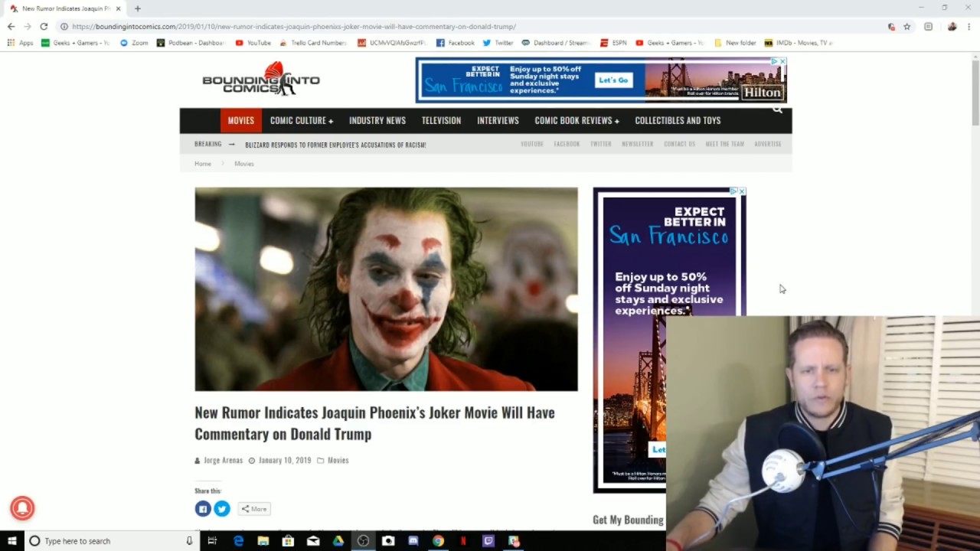This screenshot has width=980, height=551.
Task: Select the Movies navigation tab
Action: point(240,120)
